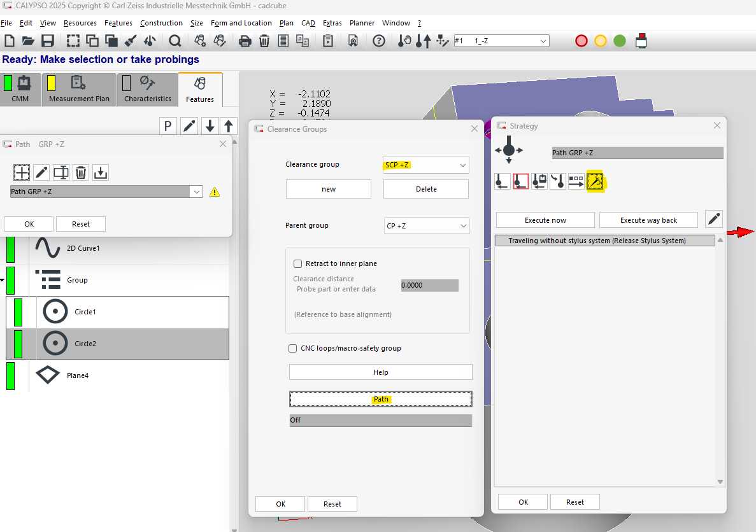Enable Retract to inner plane checkbox

[297, 263]
